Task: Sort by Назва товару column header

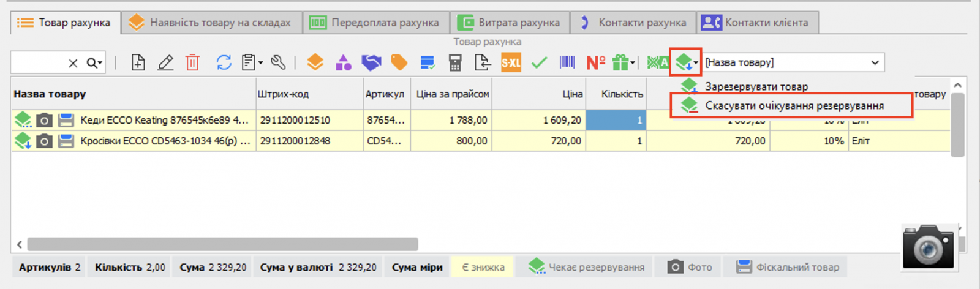Action: click(134, 94)
